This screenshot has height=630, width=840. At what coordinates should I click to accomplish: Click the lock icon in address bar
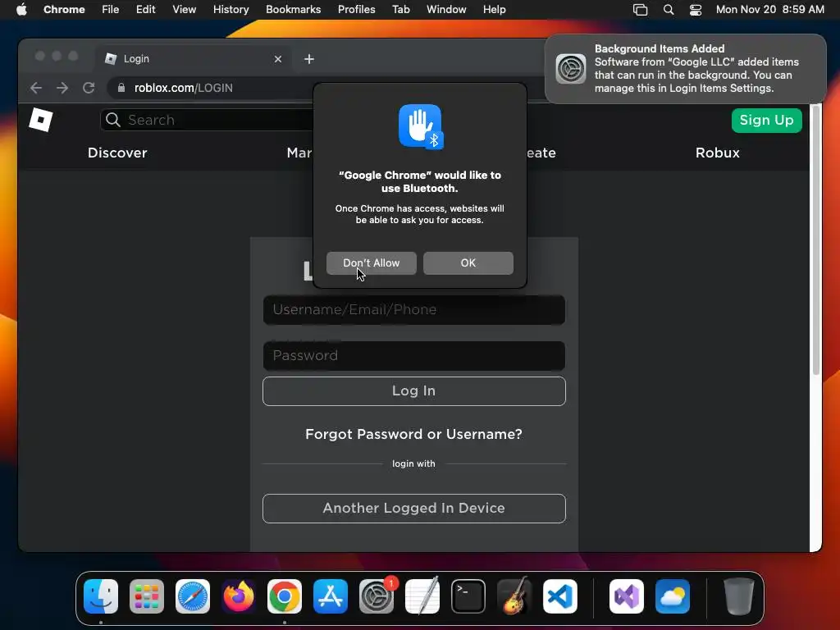121,88
